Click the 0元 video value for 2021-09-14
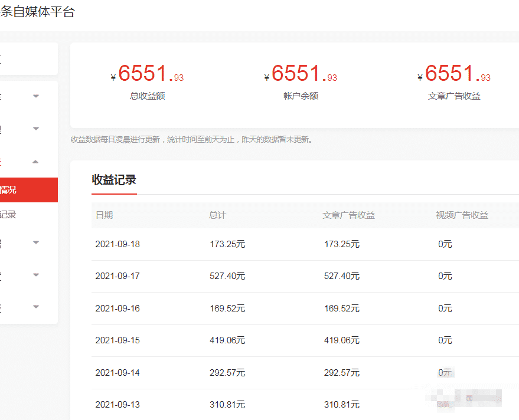 [x=445, y=373]
